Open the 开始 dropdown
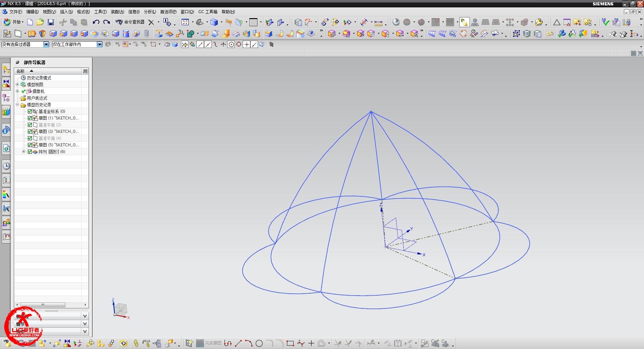 coord(14,22)
